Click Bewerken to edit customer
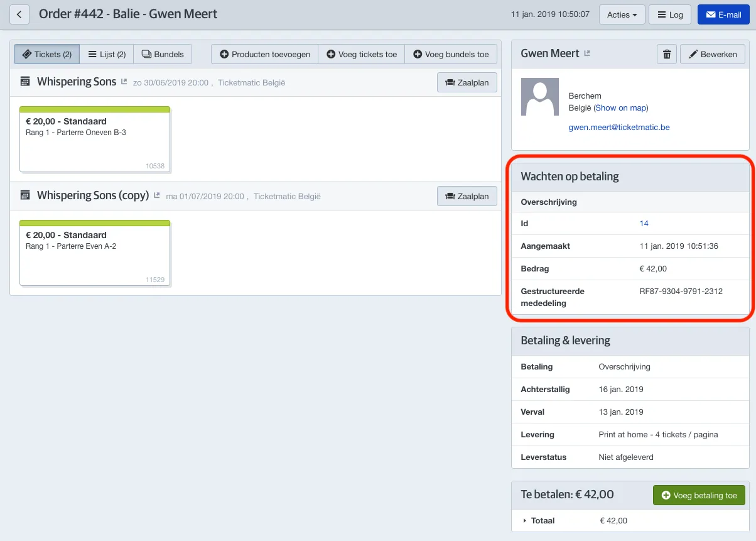The width and height of the screenshot is (756, 541). [x=713, y=54]
